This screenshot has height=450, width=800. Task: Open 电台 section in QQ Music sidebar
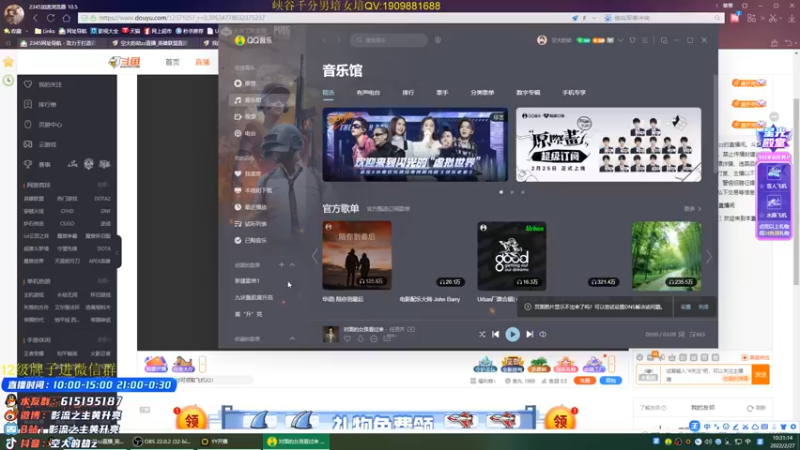point(245,133)
